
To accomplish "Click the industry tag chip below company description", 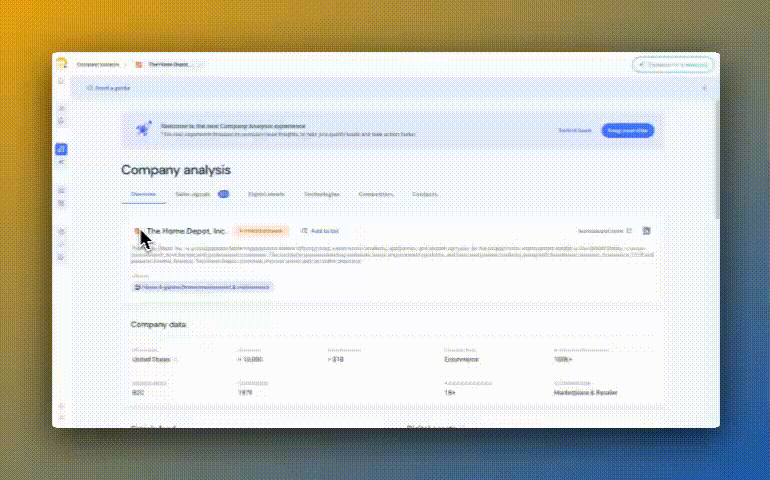I will click(x=202, y=287).
